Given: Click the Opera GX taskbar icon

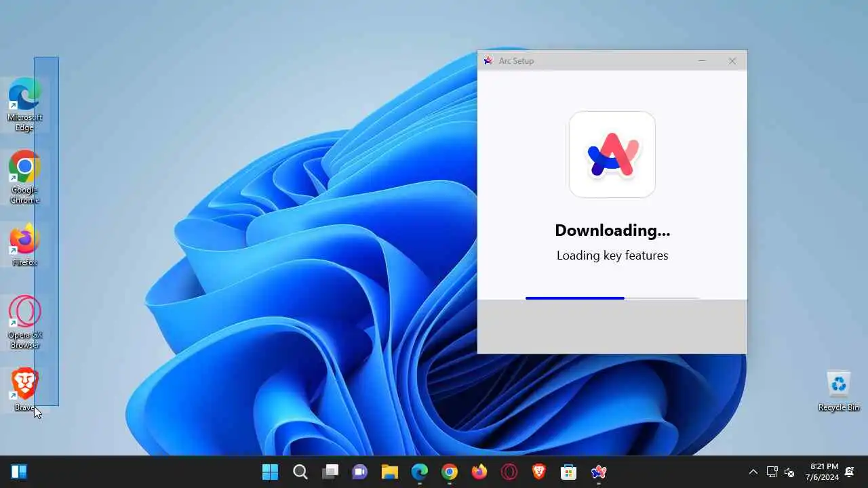Looking at the screenshot, I should coord(509,472).
